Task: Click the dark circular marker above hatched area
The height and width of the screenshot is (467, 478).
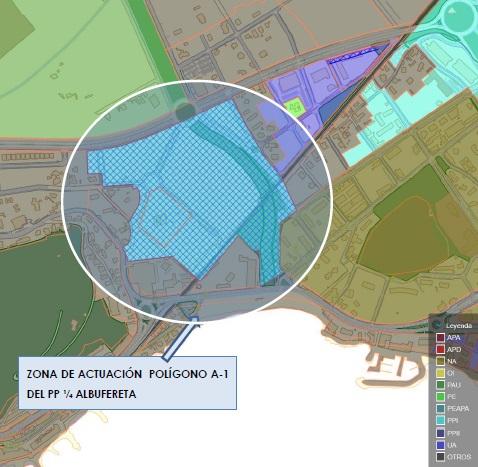Action: (185, 111)
